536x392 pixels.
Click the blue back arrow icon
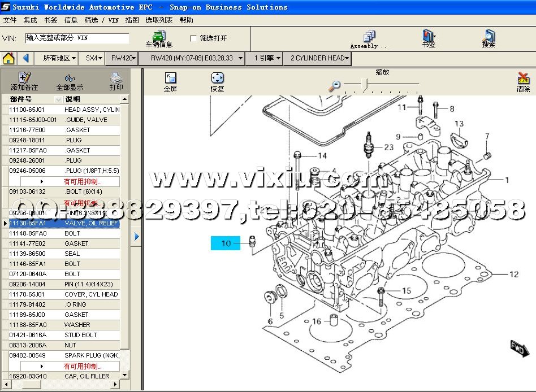coord(26,58)
